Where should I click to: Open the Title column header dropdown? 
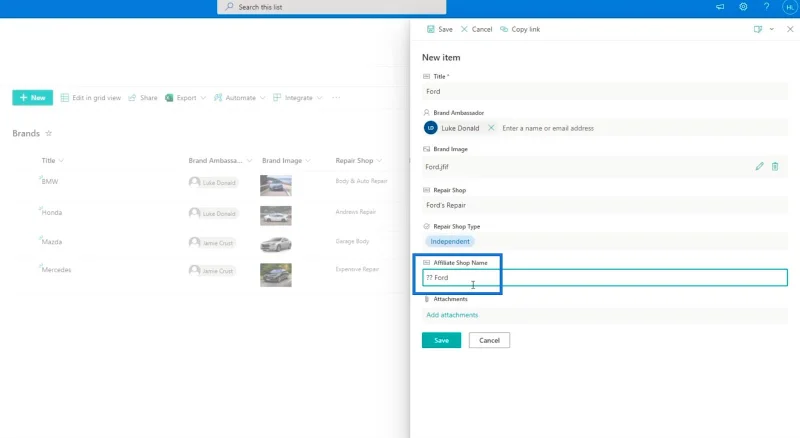click(x=53, y=160)
